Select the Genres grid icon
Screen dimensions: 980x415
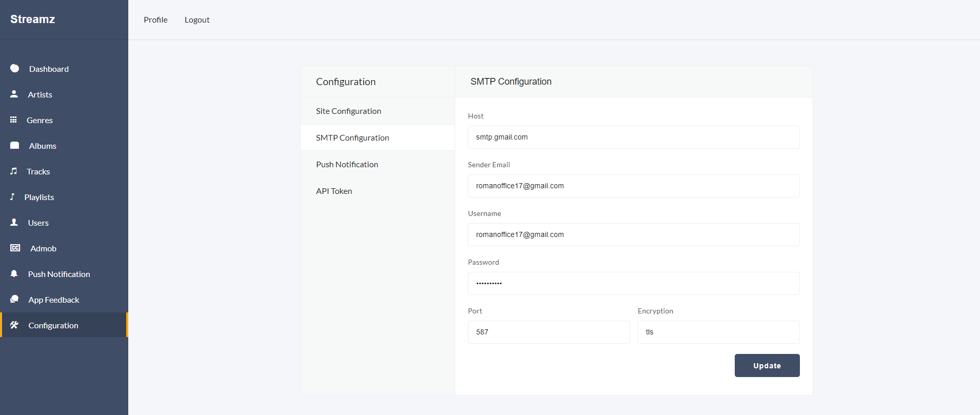coord(13,120)
